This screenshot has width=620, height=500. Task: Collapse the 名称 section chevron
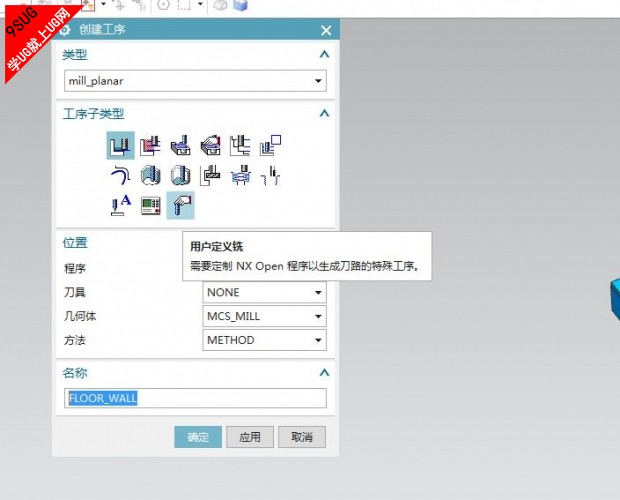coord(324,372)
